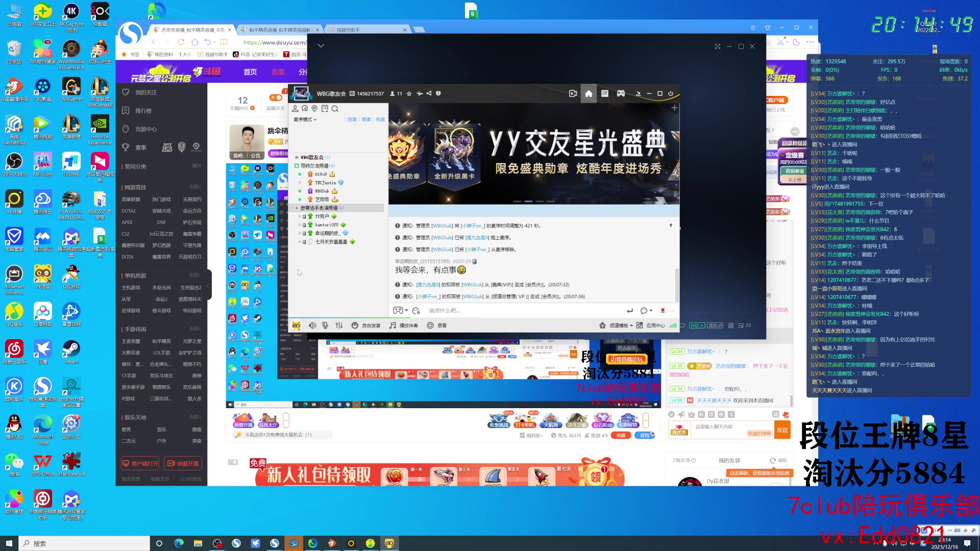Click the Windows taskbar search box
The height and width of the screenshot is (551, 980).
tap(84, 543)
